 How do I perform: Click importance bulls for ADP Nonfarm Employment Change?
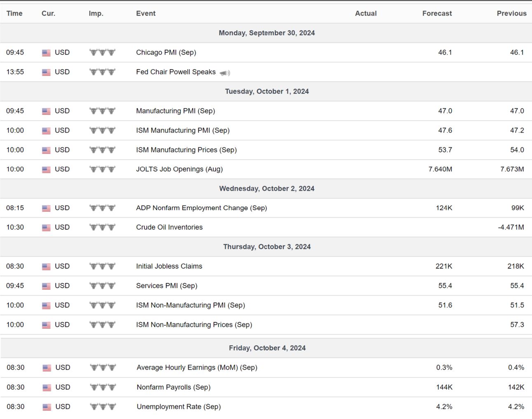103,207
